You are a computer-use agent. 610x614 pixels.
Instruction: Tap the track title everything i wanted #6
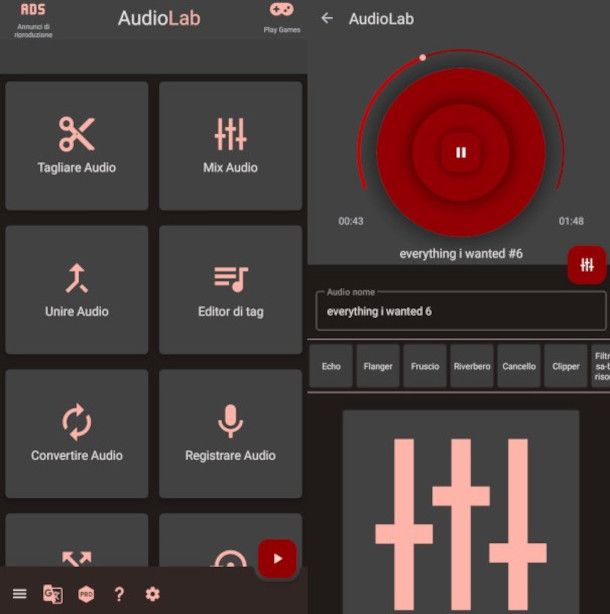click(461, 254)
